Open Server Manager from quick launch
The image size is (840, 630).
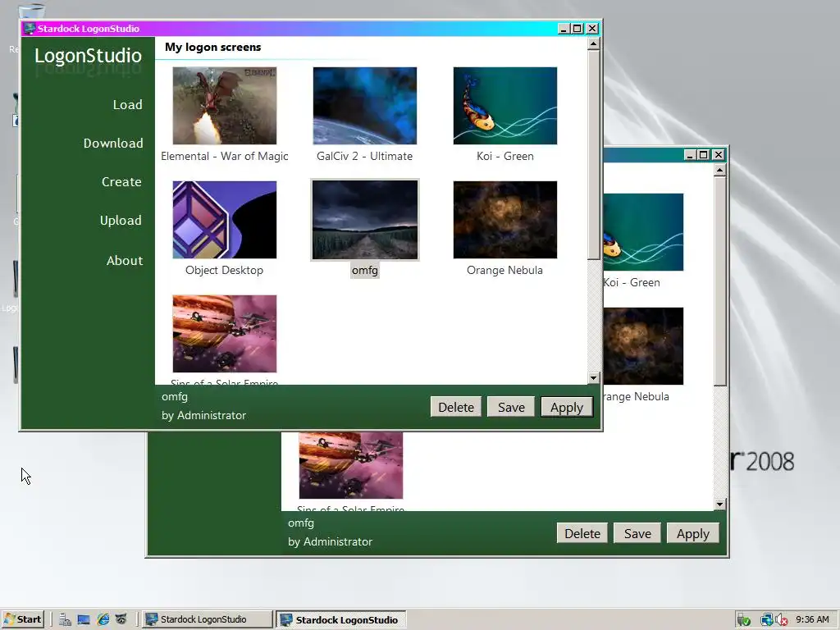pyautogui.click(x=65, y=620)
